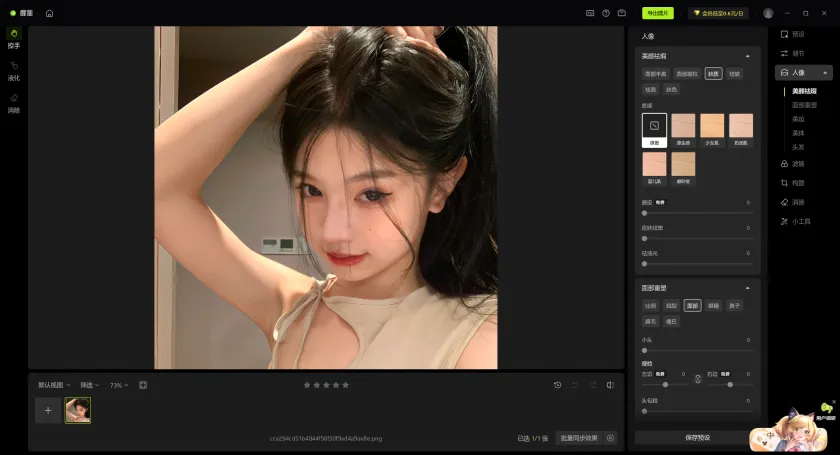Open the 小工具 small tools panel
Viewport: 840px width, 455px height.
point(795,221)
